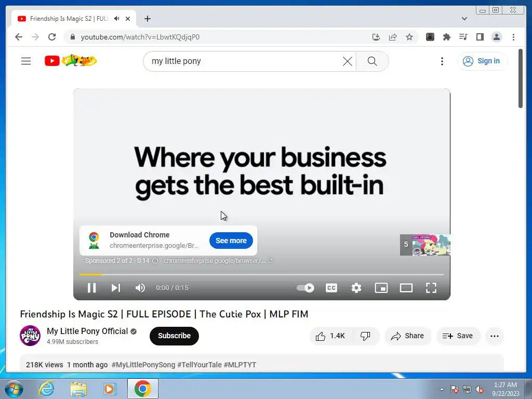Image resolution: width=532 pixels, height=399 pixels.
Task: Open more actions ellipsis below video
Action: point(495,336)
